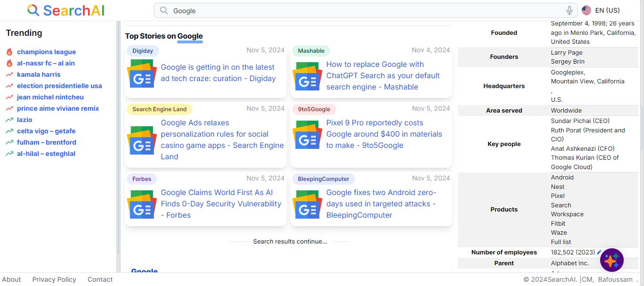Screen dimensions: 644x286
Task: Open the EN (US) language selector
Action: pos(601,10)
